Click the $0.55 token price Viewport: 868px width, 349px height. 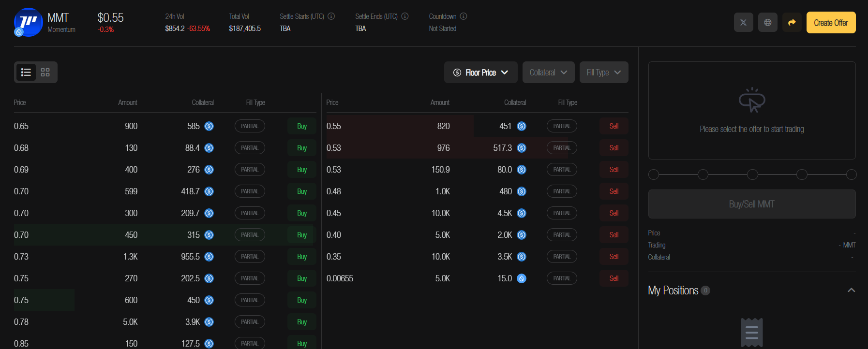tap(110, 18)
